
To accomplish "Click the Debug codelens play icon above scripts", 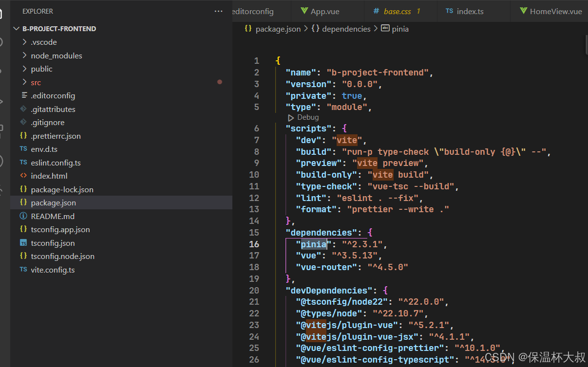I will (291, 118).
